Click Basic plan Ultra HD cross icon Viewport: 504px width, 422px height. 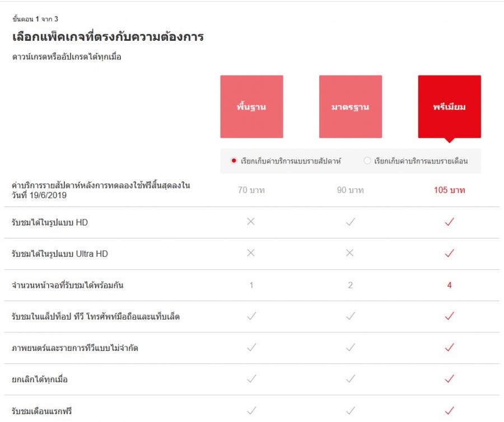tap(251, 253)
